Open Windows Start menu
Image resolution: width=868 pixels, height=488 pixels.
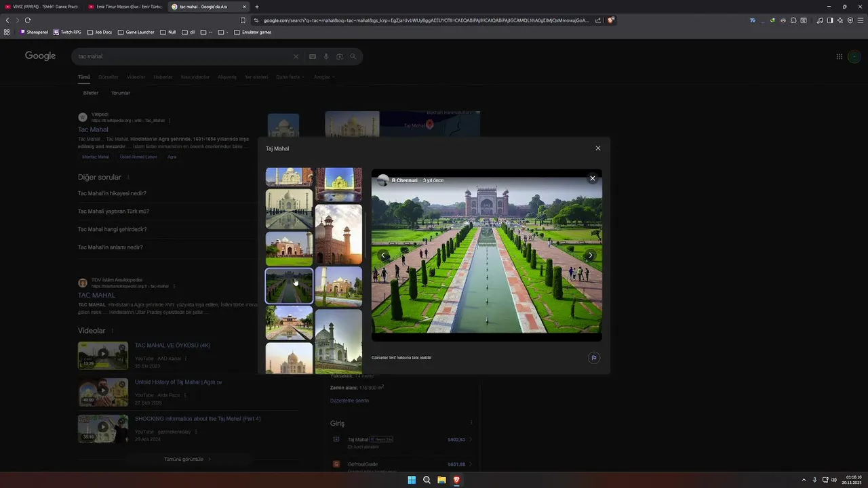(412, 480)
